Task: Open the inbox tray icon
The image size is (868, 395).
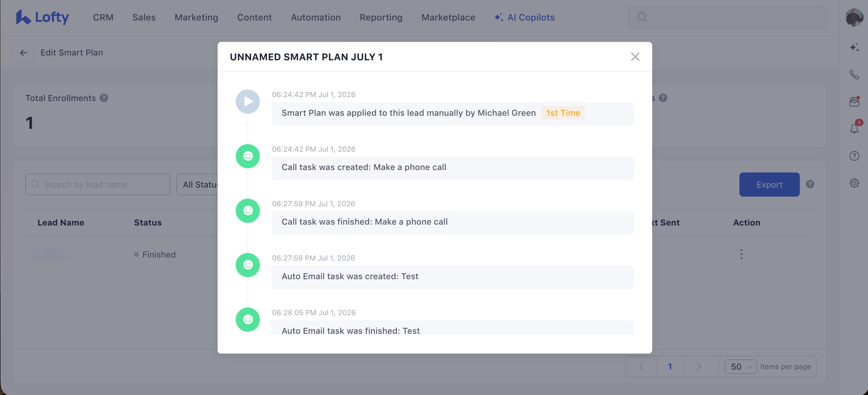Action: tap(854, 101)
